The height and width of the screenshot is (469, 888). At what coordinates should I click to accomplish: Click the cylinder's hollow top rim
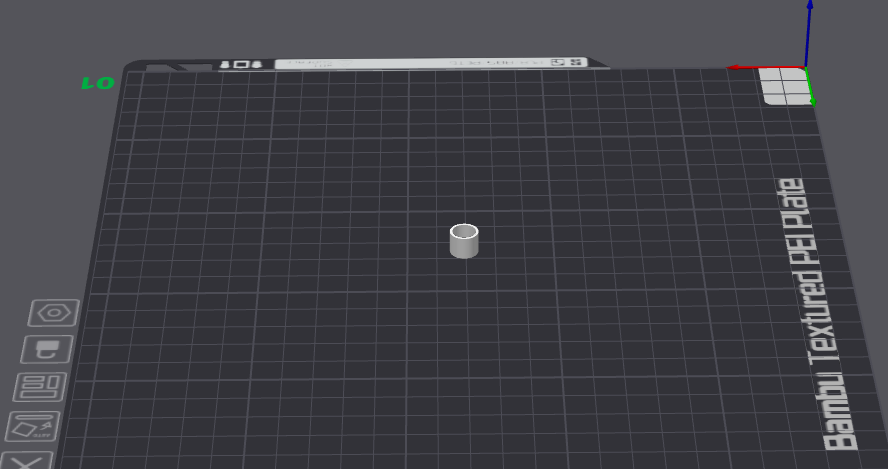464,231
